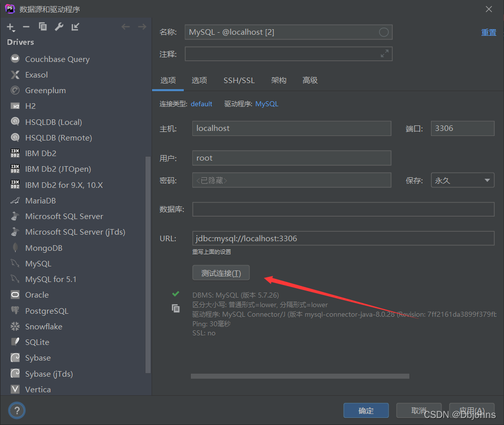Viewport: 504px width, 425px height.
Task: Click the 应用 apply button
Action: click(472, 410)
